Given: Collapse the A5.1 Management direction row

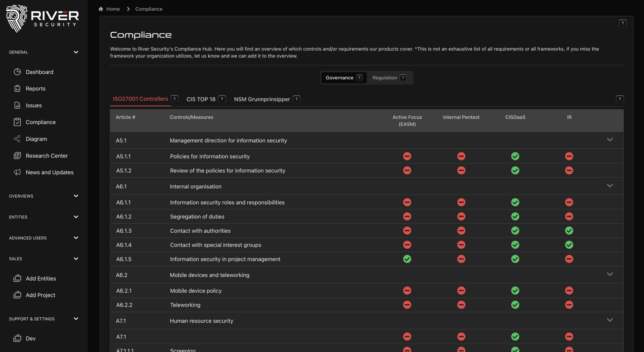Looking at the screenshot, I should click(x=610, y=140).
